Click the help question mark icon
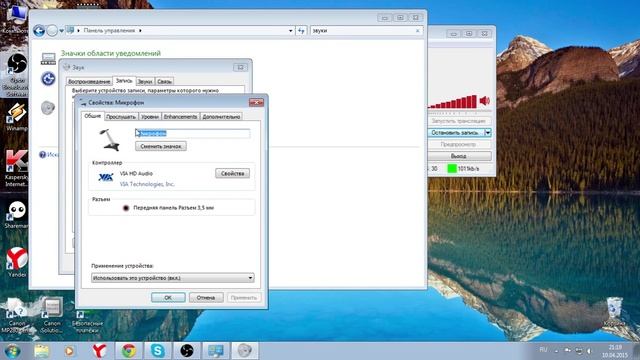640x360 pixels. [x=42, y=154]
